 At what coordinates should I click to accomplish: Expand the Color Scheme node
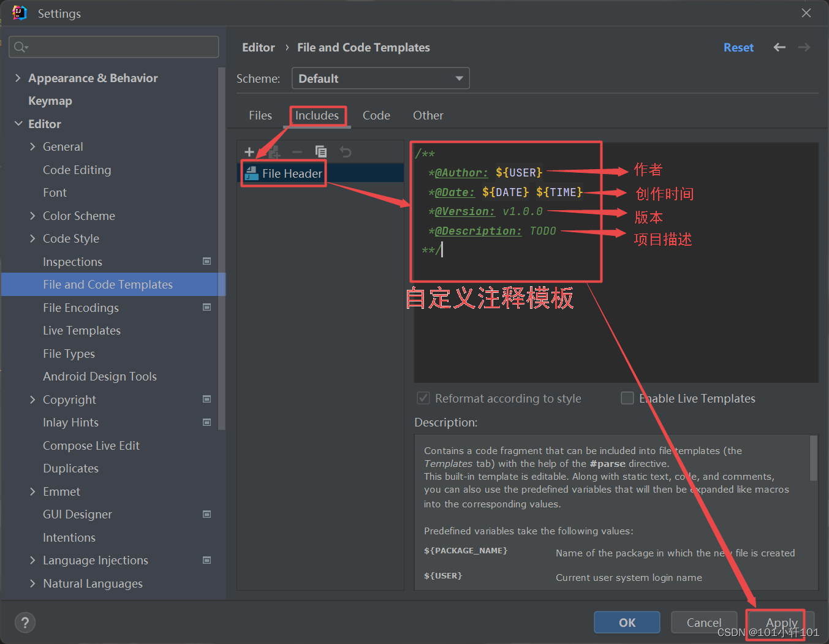coord(32,216)
